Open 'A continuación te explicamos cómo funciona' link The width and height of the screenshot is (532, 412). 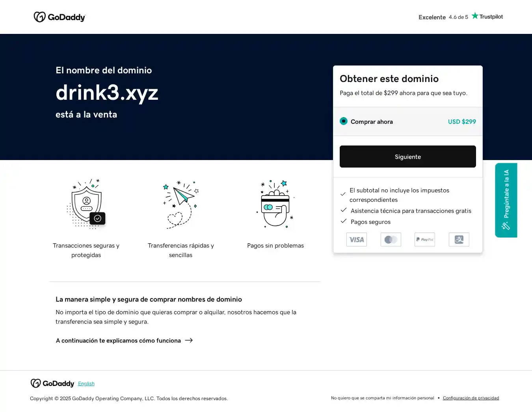118,341
